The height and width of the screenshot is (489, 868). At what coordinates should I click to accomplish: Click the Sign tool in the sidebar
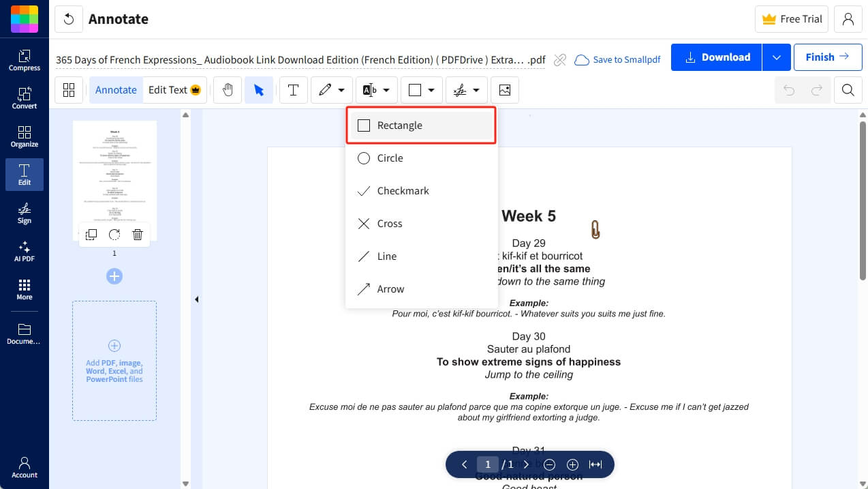(x=24, y=215)
